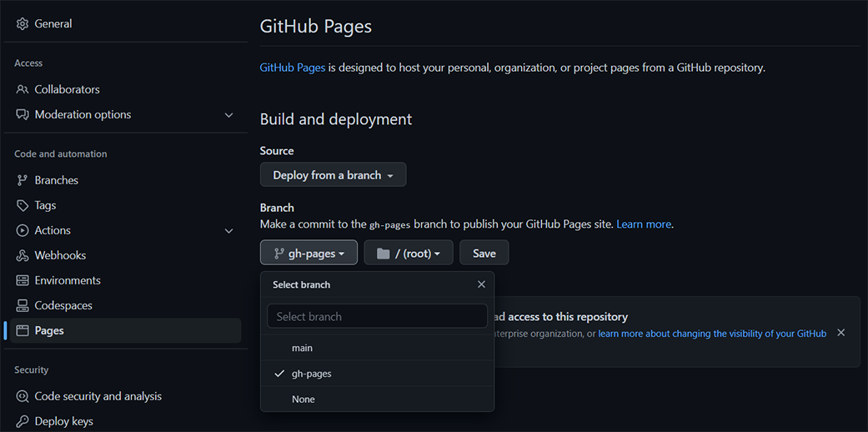
Task: Open Collaborators settings
Action: (67, 89)
